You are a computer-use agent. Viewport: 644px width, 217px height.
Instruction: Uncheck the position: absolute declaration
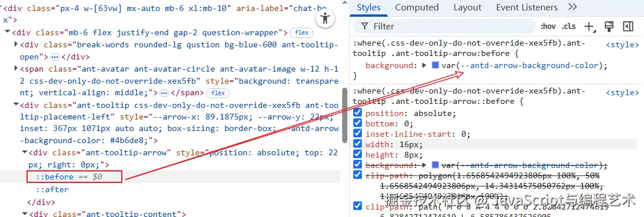point(357,113)
